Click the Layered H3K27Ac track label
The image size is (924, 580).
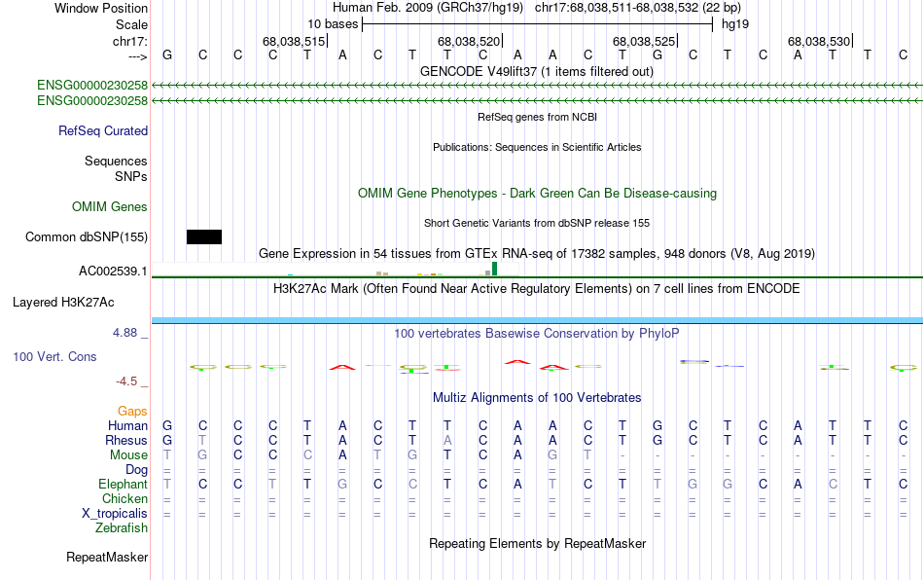(x=63, y=303)
